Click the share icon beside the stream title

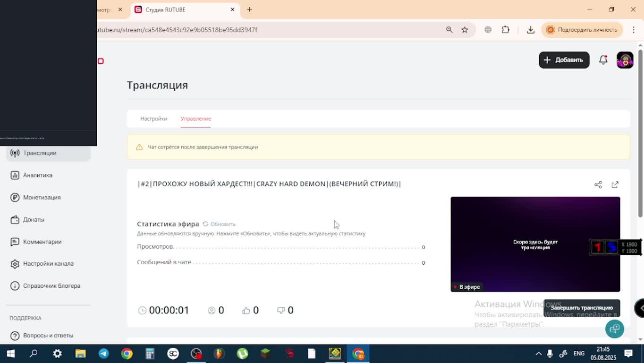pos(598,185)
